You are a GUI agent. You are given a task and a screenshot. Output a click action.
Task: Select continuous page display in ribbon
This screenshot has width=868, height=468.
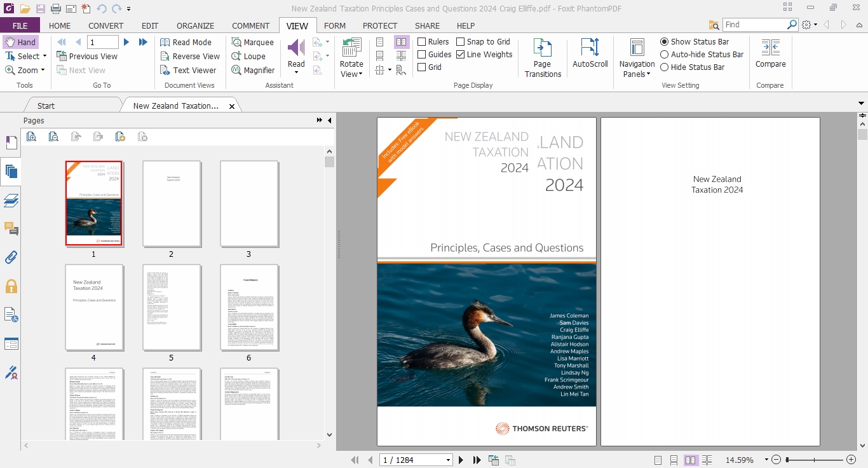pyautogui.click(x=380, y=56)
